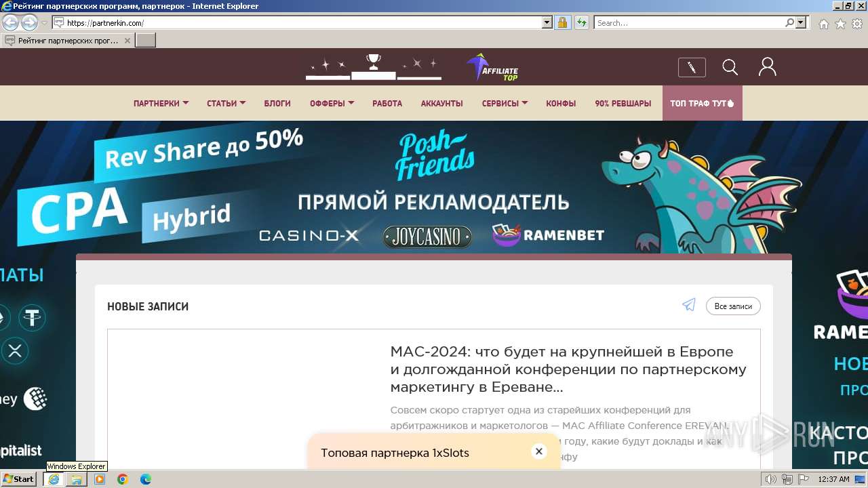Click the RAMENBET logo in the banner
Viewport: 868px width, 488px height.
click(548, 235)
